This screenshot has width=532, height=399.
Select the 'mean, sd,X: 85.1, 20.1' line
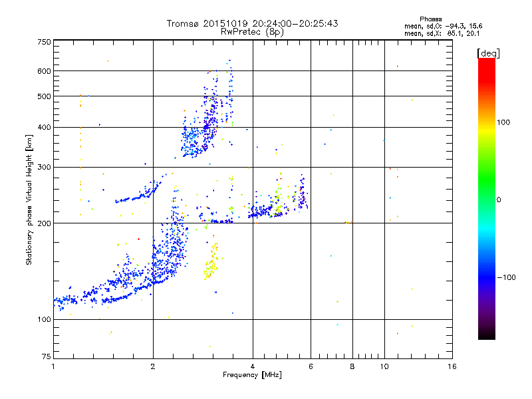(442, 33)
